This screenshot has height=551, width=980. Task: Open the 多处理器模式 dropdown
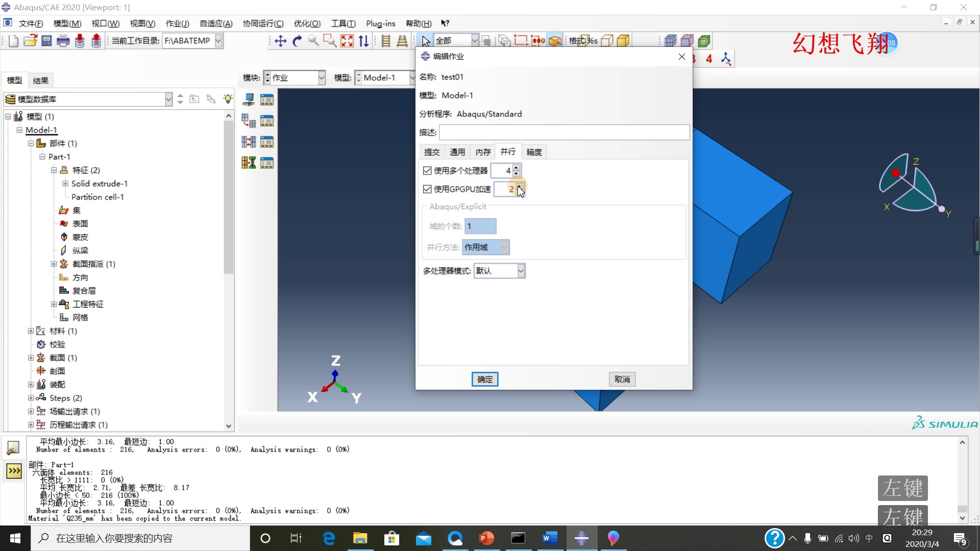coord(521,270)
